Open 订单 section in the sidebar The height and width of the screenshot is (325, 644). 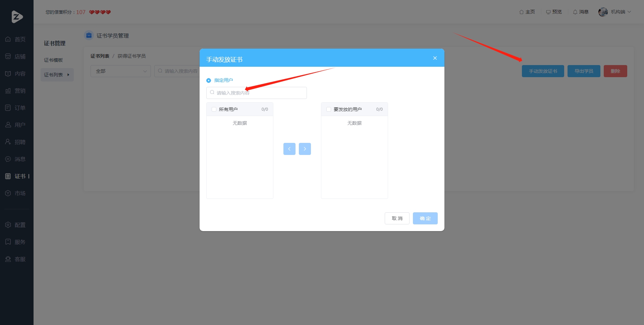(16, 108)
